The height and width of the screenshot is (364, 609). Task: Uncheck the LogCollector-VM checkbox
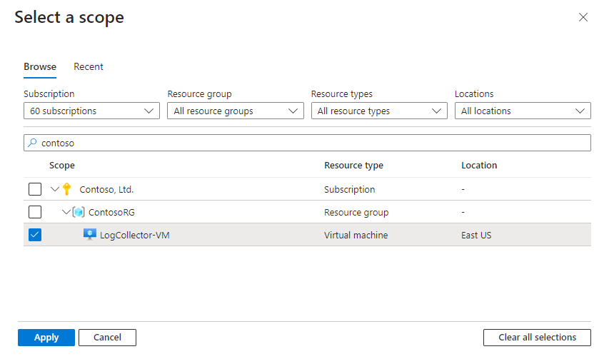pyautogui.click(x=35, y=235)
